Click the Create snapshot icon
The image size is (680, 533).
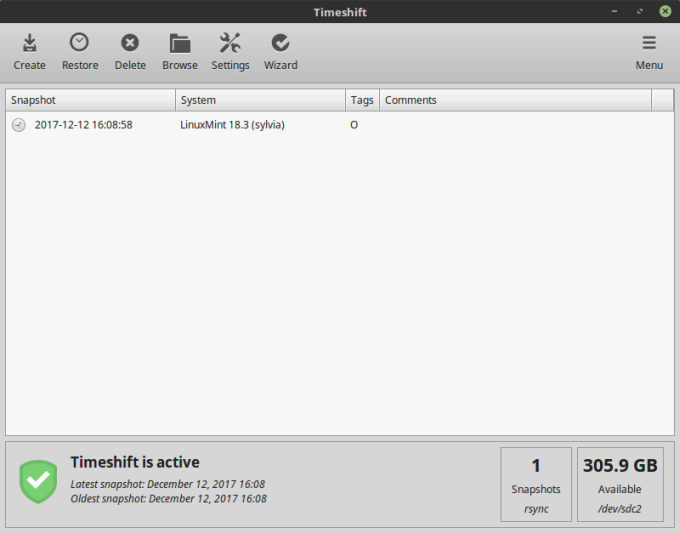(x=29, y=43)
